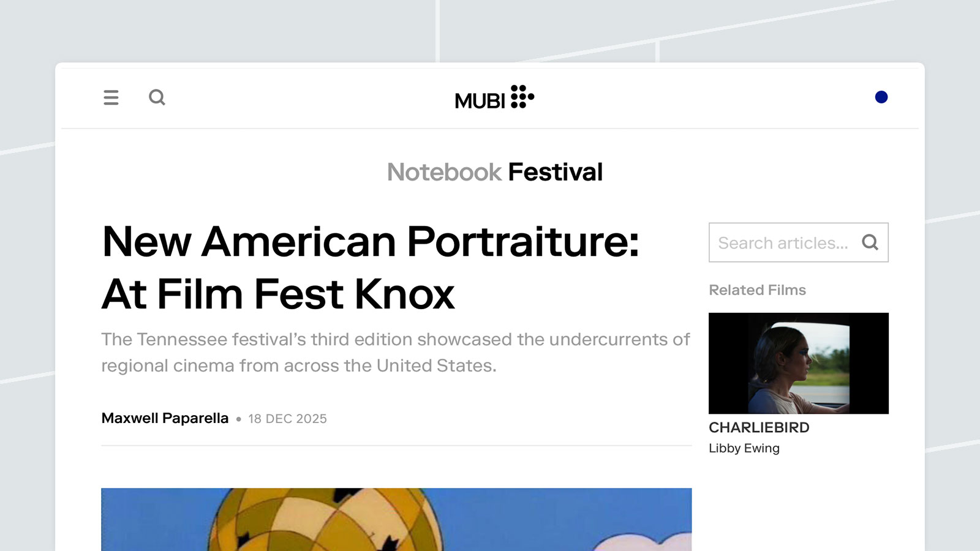The width and height of the screenshot is (980, 551).
Task: Open the Festival category
Action: coord(555,173)
